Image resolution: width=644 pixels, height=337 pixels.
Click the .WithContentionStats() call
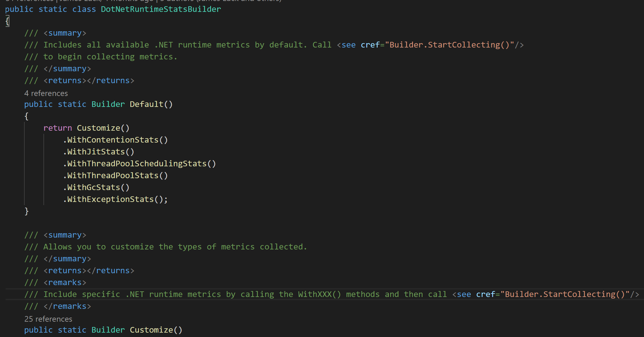pos(116,140)
